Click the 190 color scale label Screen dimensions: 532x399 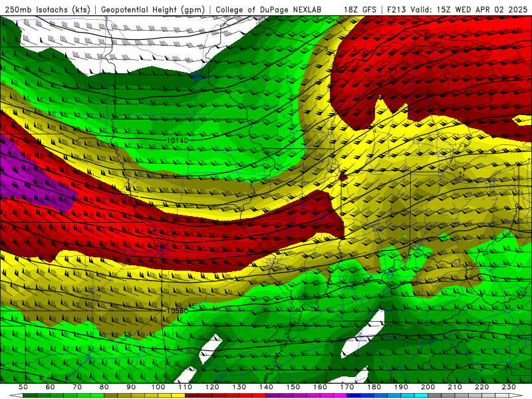(401, 387)
